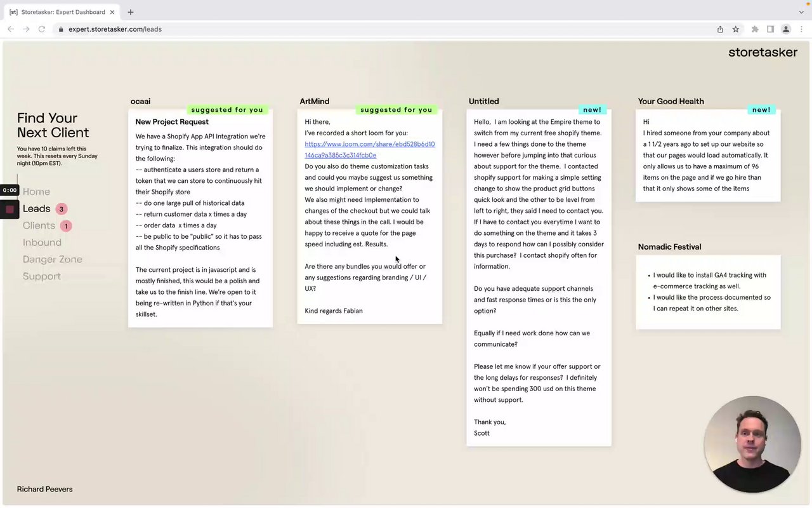812x508 pixels.
Task: Click ocaai's suggested for you tag
Action: click(x=227, y=110)
